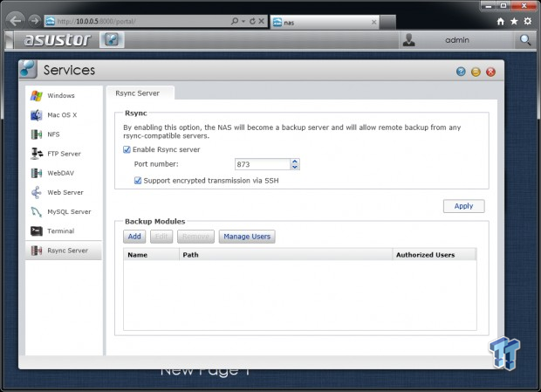Minimize Services with the yellow icon
541x392 pixels.
click(476, 72)
